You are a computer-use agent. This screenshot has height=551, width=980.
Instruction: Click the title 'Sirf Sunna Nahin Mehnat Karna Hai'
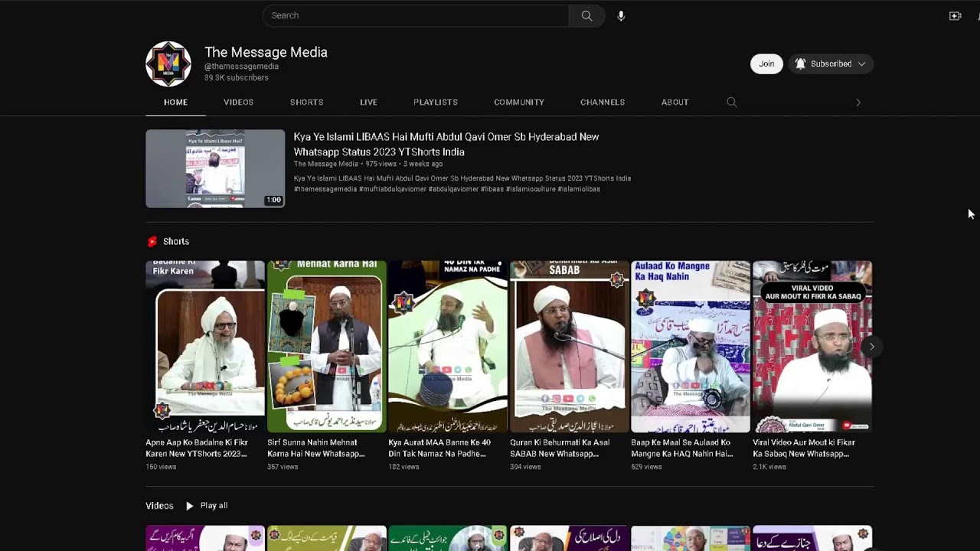pyautogui.click(x=316, y=448)
